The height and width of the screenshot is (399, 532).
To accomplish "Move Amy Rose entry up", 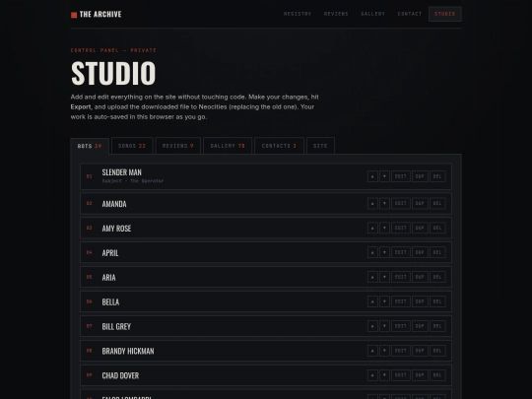I will (372, 228).
